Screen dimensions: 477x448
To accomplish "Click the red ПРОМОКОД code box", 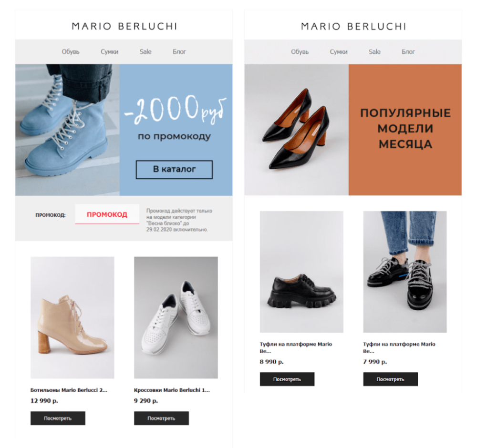I will click(x=107, y=214).
